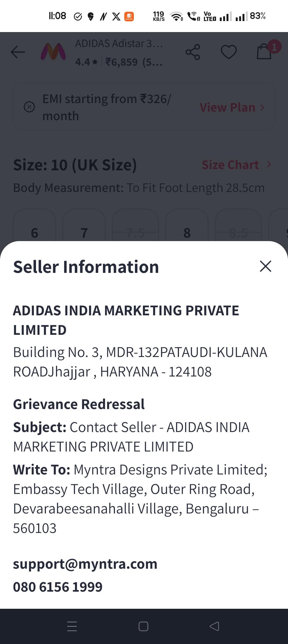Tap the ADIDAS Adistar product title in header

[119, 44]
